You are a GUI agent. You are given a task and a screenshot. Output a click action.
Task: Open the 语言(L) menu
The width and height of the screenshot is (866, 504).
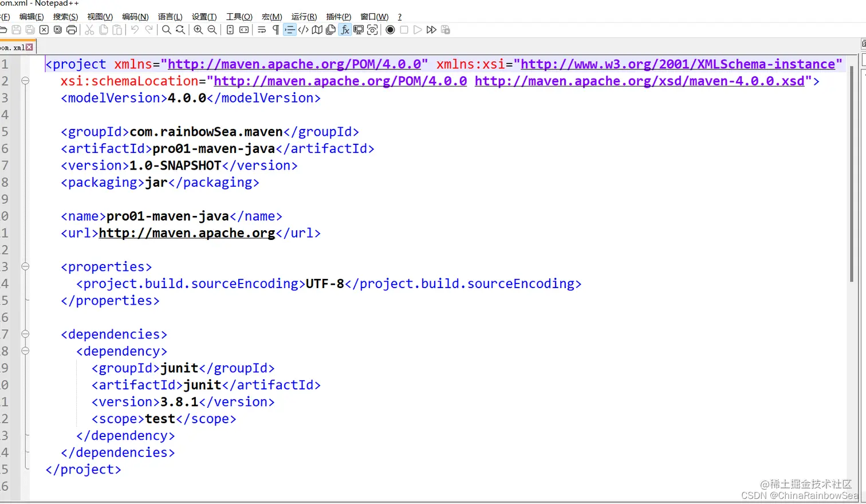click(170, 17)
